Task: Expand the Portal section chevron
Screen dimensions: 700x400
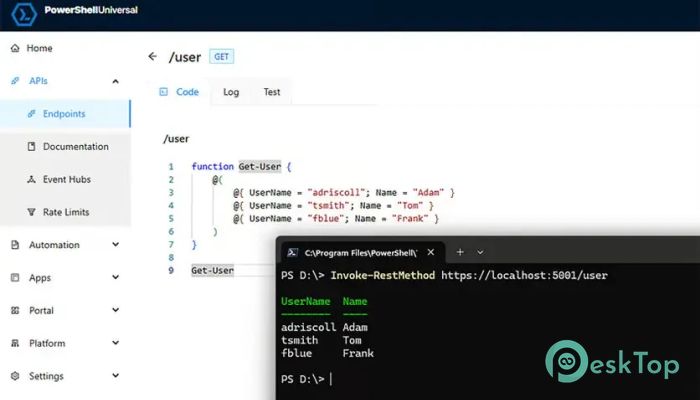Action: [116, 310]
